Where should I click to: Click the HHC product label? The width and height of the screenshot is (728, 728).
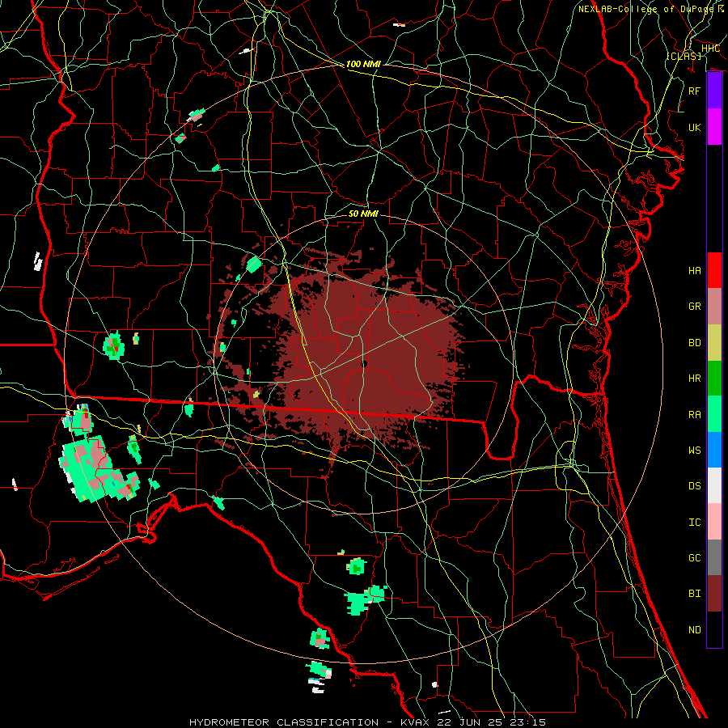coord(710,49)
